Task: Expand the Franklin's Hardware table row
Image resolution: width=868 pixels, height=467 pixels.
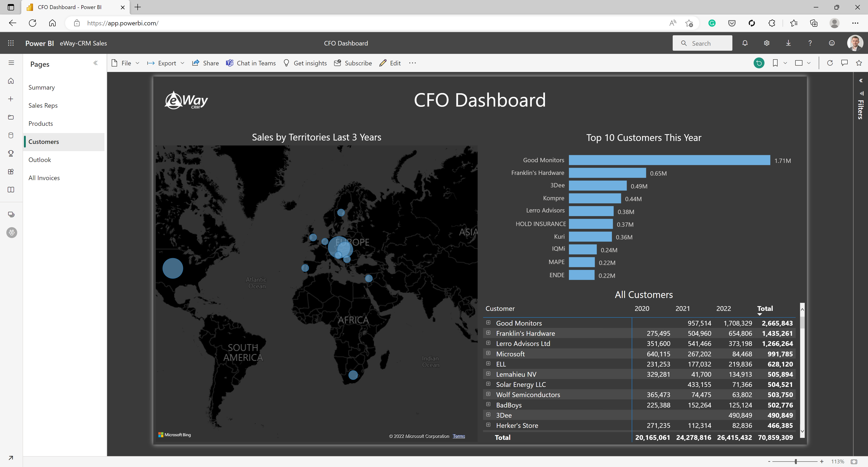Action: 488,333
